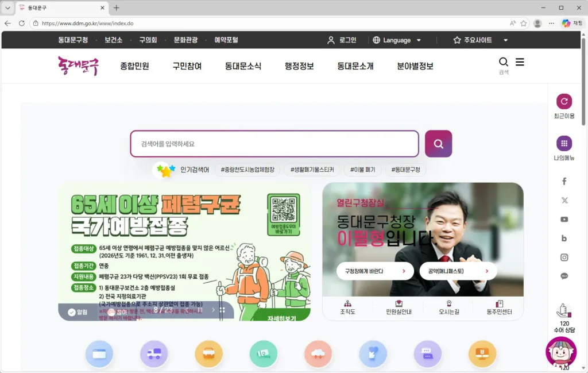Open the Instagram icon in sidebar
This screenshot has width=588, height=373.
pyautogui.click(x=564, y=257)
